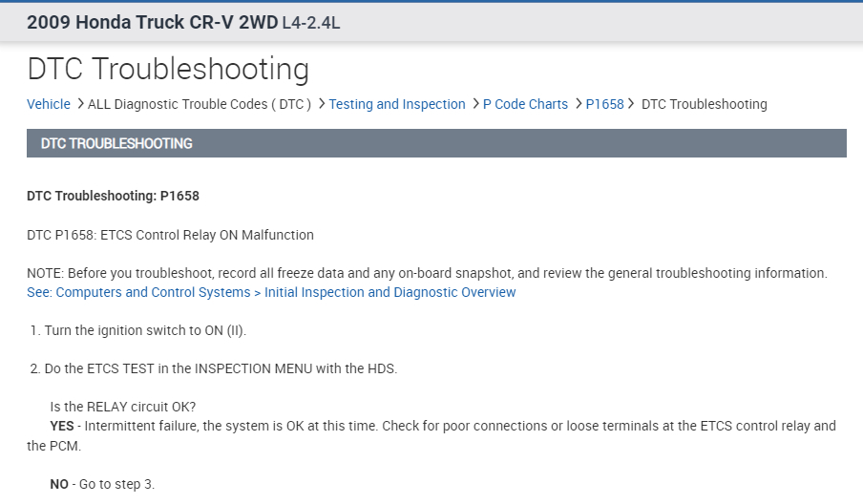
Task: Click the DTC Troubleshooting breadcrumb item
Action: tap(704, 104)
